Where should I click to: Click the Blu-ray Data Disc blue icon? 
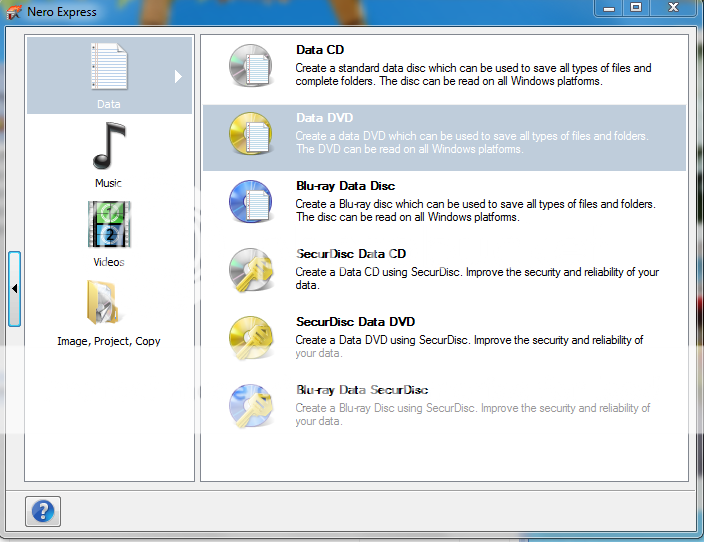(x=251, y=201)
